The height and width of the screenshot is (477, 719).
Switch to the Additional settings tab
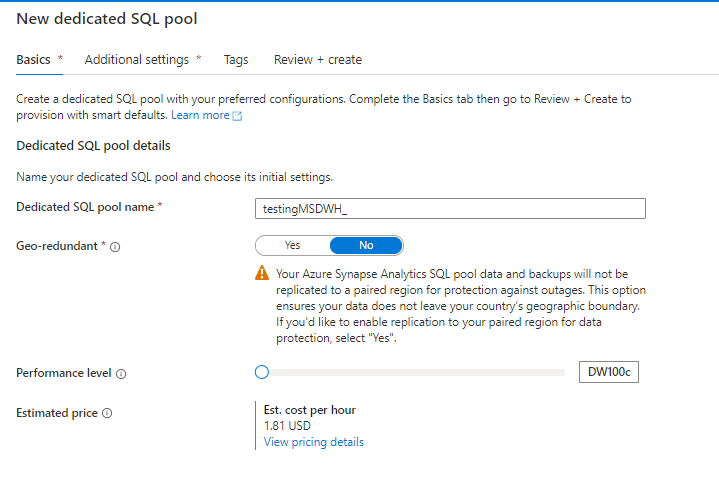(137, 60)
